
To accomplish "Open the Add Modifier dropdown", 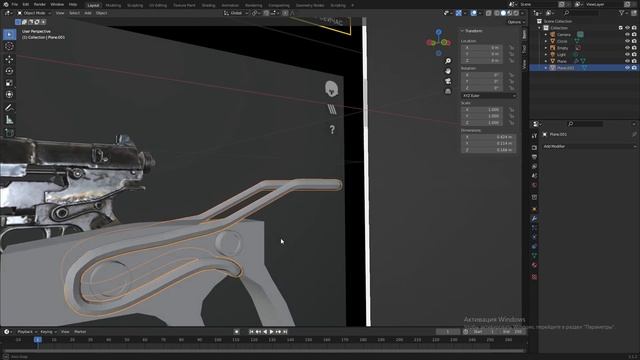I will coord(589,146).
